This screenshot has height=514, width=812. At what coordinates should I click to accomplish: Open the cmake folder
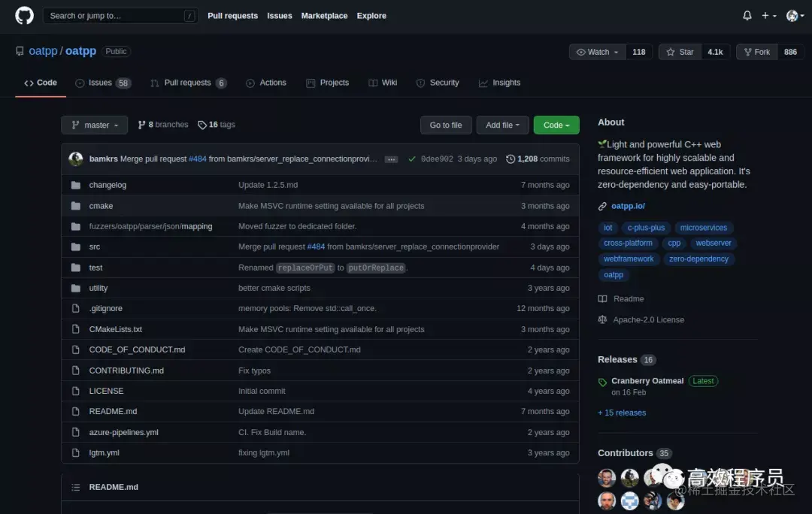101,205
